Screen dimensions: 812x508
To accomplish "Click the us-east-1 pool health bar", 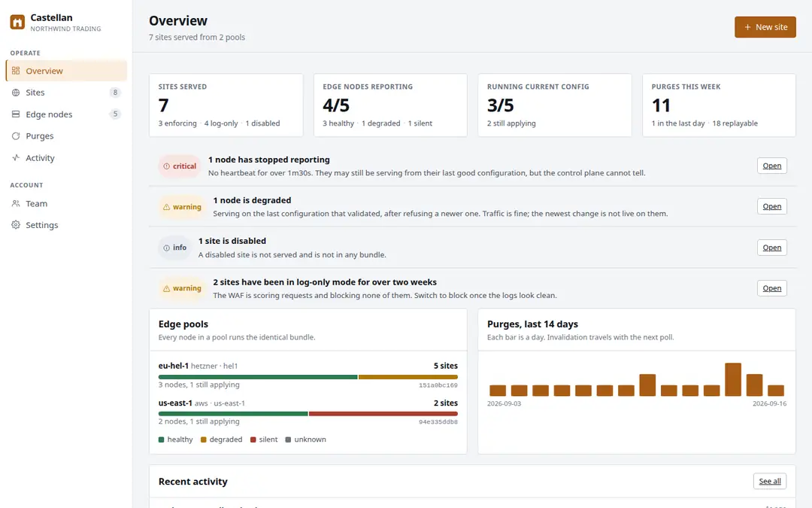I will 308,414.
